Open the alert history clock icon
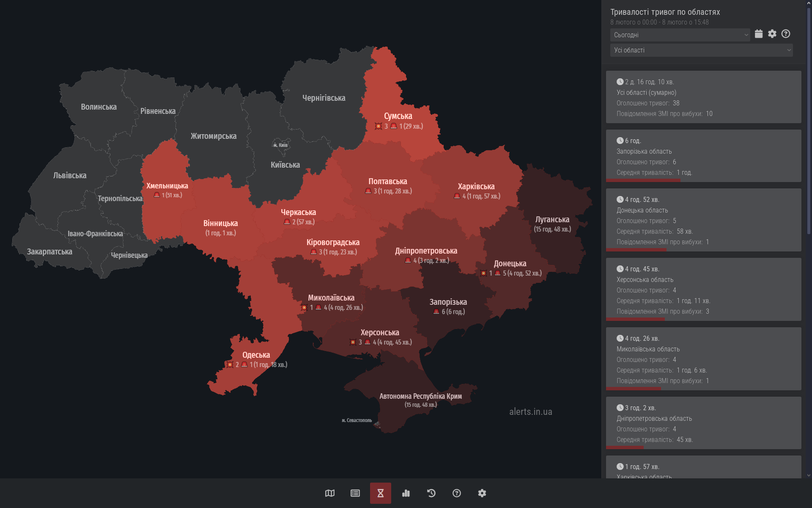The image size is (812, 508). point(431,493)
